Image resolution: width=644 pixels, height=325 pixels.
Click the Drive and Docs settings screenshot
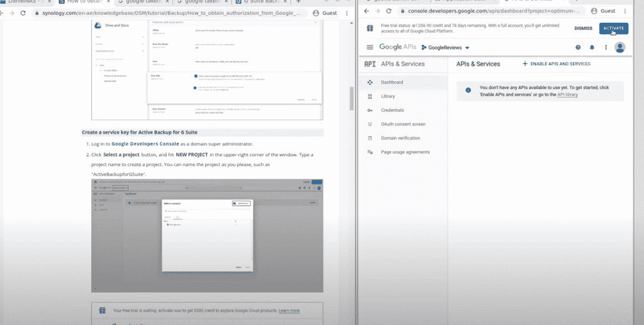[207, 69]
